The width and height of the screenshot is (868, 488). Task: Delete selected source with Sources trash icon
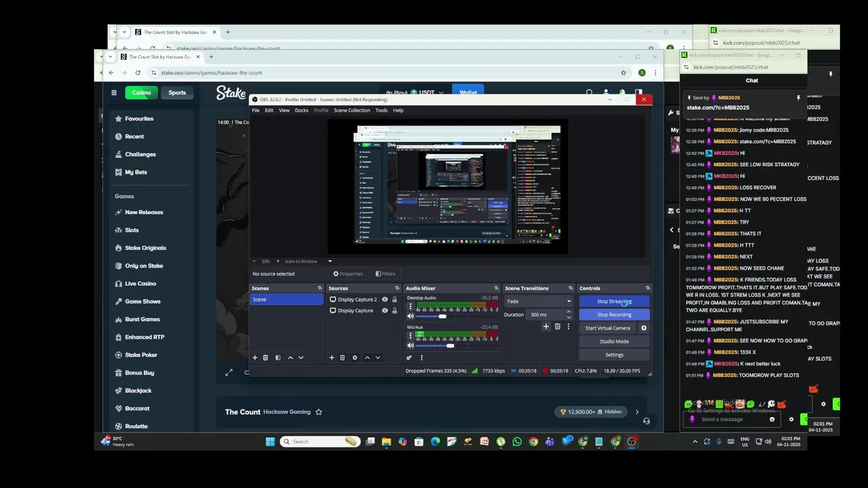pos(342,358)
